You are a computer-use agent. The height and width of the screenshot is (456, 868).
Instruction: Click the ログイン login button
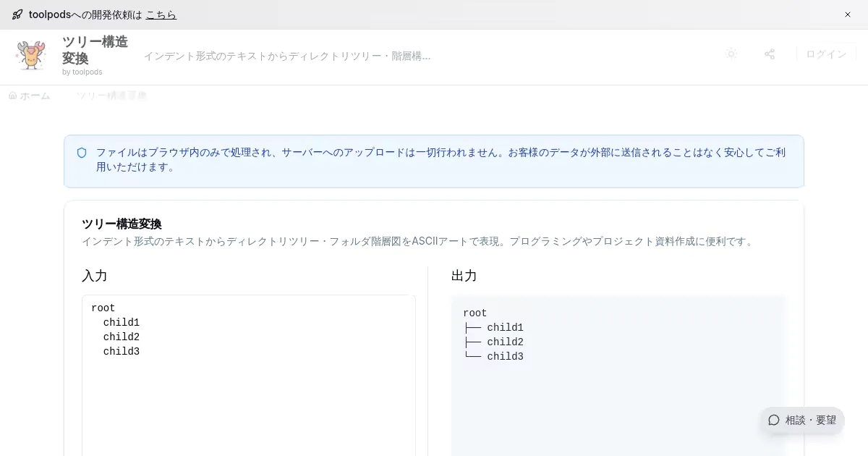coord(826,54)
